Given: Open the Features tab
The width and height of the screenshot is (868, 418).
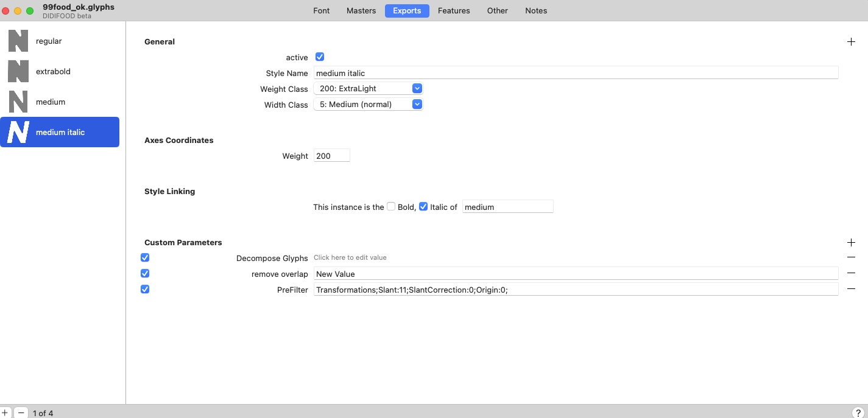Looking at the screenshot, I should click(x=454, y=11).
